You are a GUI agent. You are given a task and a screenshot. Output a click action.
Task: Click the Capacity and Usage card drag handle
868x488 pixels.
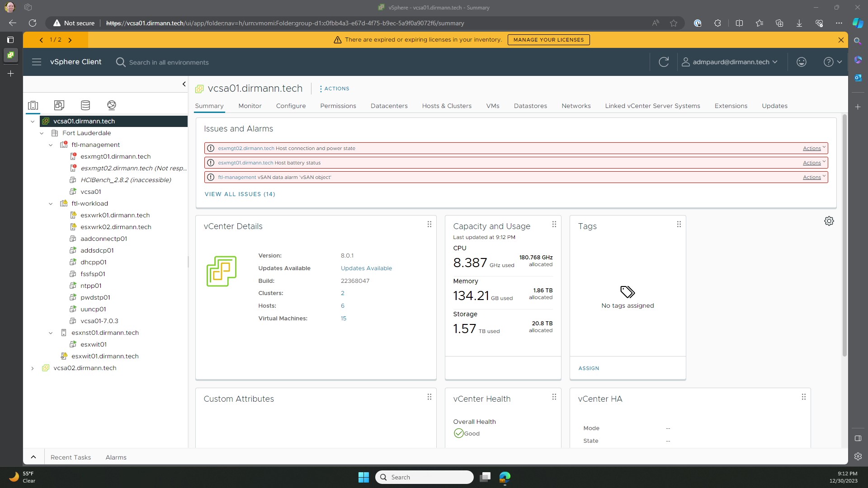pos(554,225)
